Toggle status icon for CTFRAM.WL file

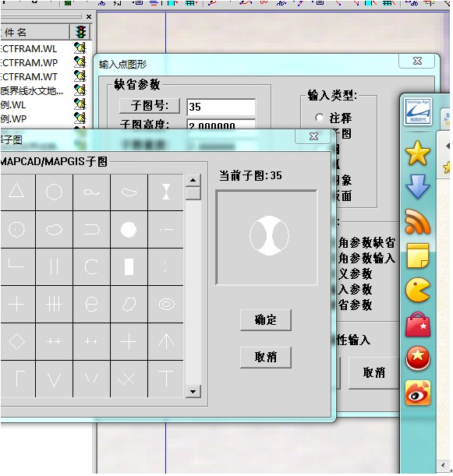coord(80,48)
